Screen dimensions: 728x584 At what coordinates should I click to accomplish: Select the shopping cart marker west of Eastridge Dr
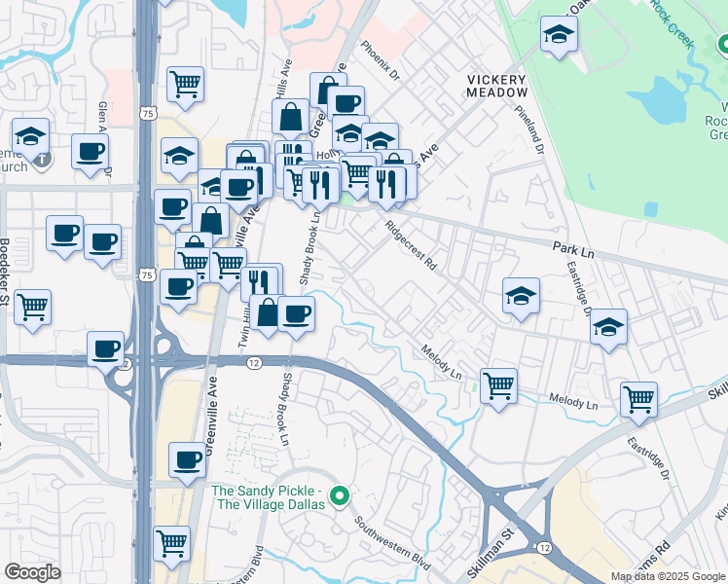638,397
